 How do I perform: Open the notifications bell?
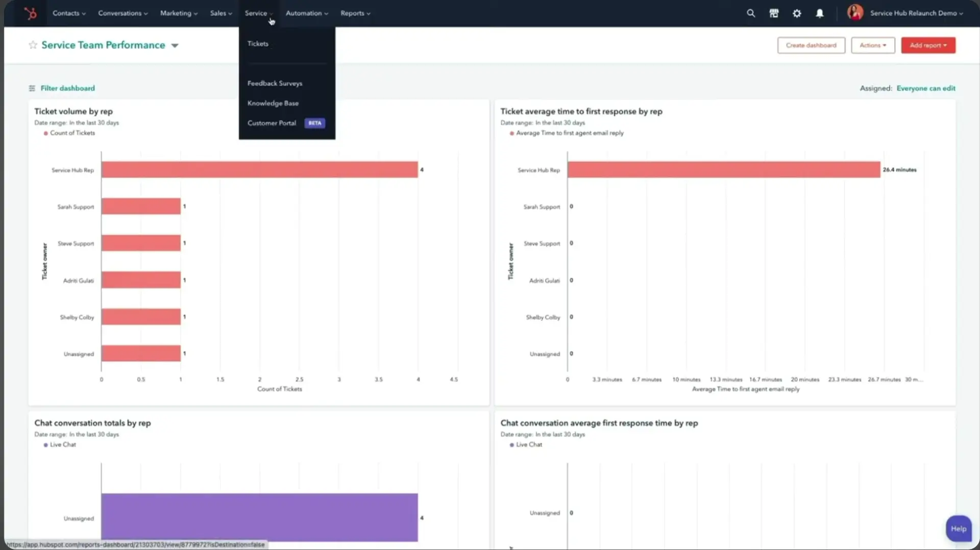pos(820,13)
